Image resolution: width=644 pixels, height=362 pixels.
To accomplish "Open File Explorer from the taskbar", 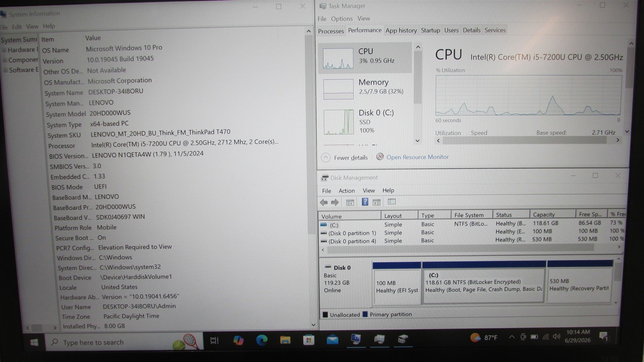I will (x=285, y=340).
